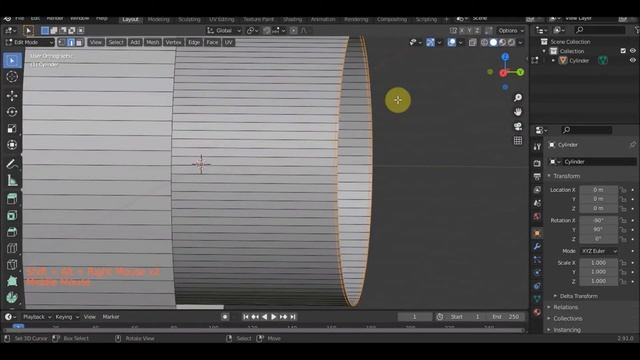Expand the Cylinder tree item
This screenshot has width=640, height=360.
click(x=553, y=60)
